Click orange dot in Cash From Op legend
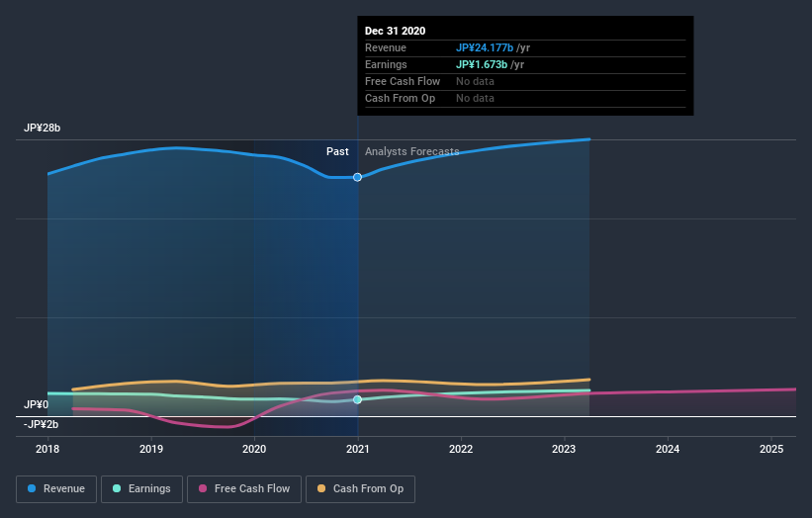Screen dimensions: 812x518 [x=321, y=488]
